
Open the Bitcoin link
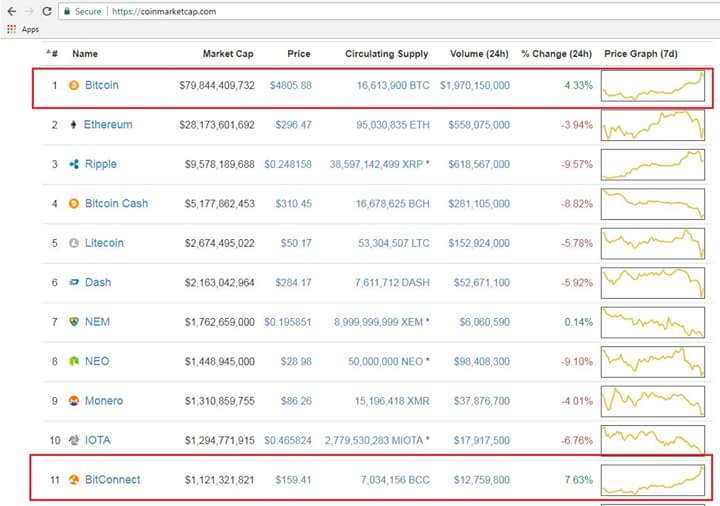pyautogui.click(x=102, y=85)
